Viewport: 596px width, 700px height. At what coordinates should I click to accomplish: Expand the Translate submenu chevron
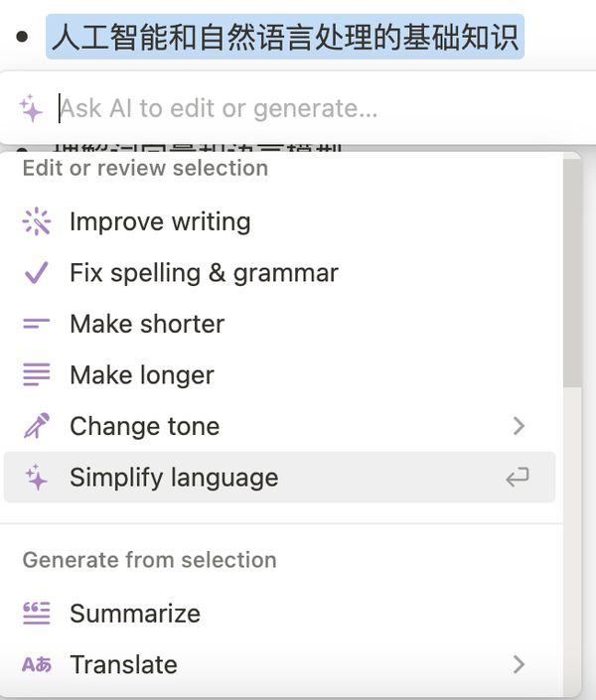point(518,664)
